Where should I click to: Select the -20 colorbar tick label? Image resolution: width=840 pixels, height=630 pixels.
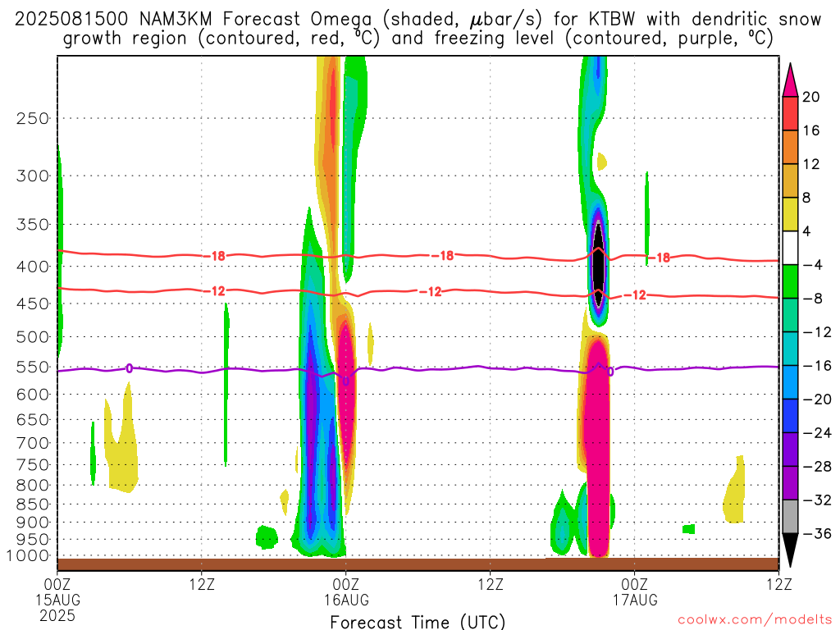(x=817, y=399)
